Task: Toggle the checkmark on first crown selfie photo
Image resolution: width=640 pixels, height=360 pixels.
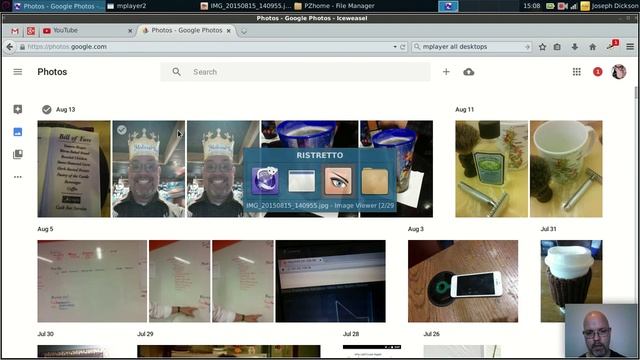Action: [x=121, y=130]
